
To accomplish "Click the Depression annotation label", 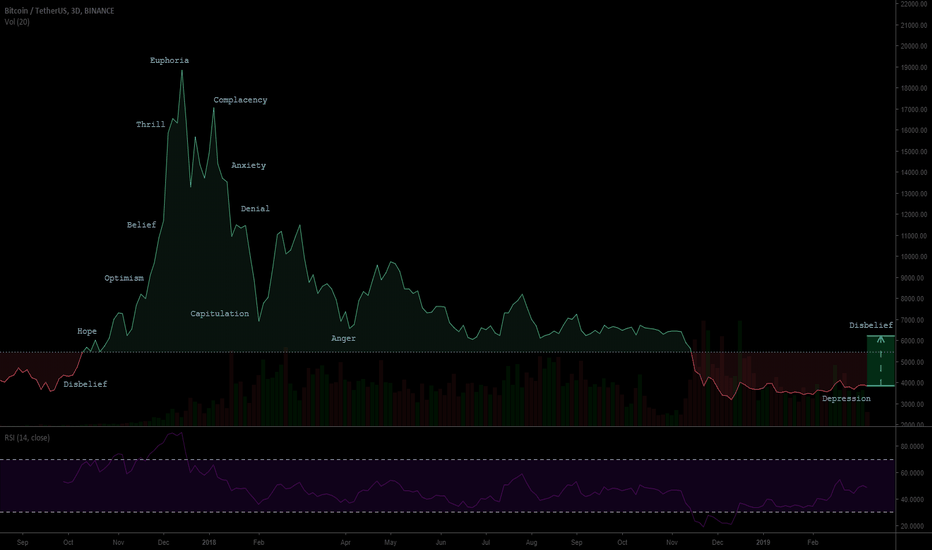I will [846, 398].
